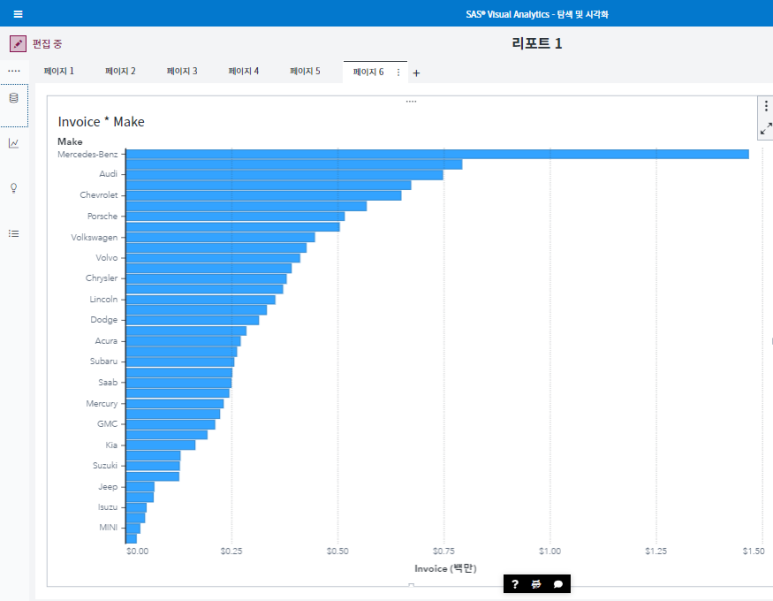Select the Chevrolet bar

click(x=264, y=196)
